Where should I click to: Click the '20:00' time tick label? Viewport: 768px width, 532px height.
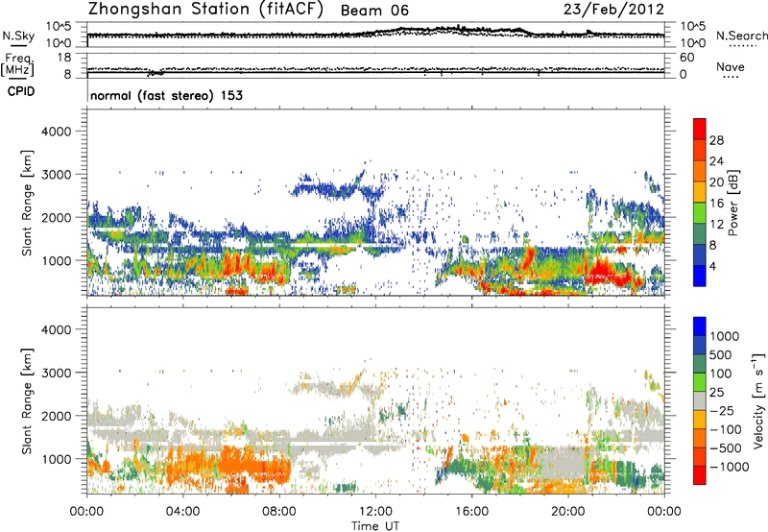pyautogui.click(x=567, y=512)
